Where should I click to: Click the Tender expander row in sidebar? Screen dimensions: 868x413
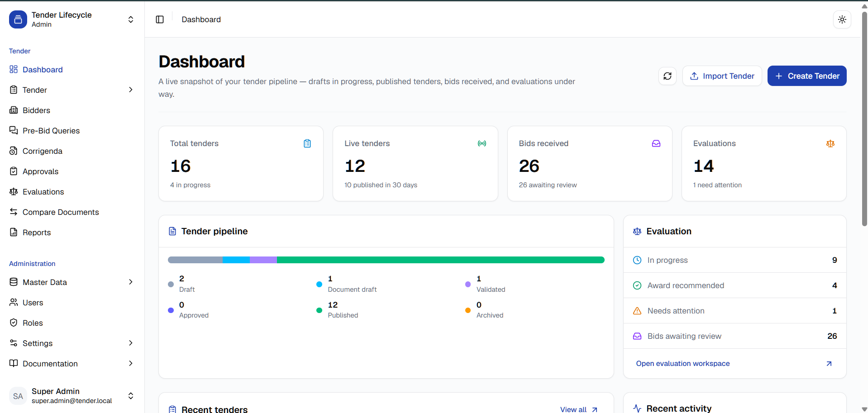pos(72,90)
